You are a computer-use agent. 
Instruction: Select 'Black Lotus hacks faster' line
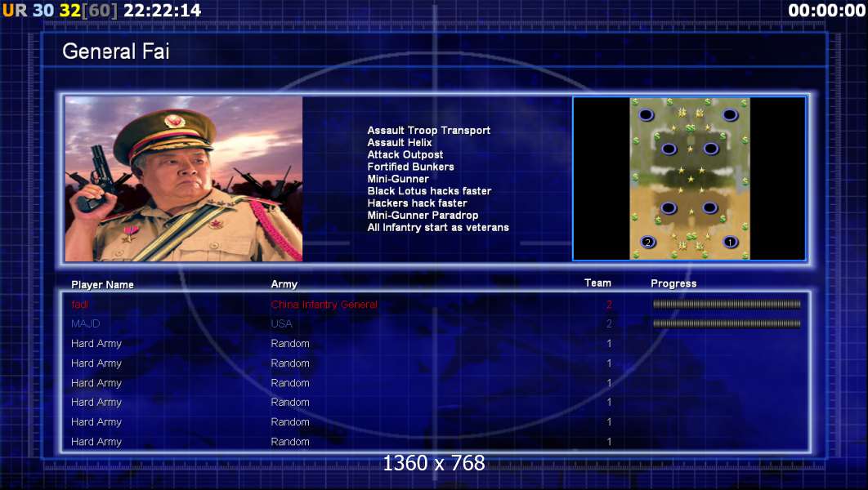(429, 191)
